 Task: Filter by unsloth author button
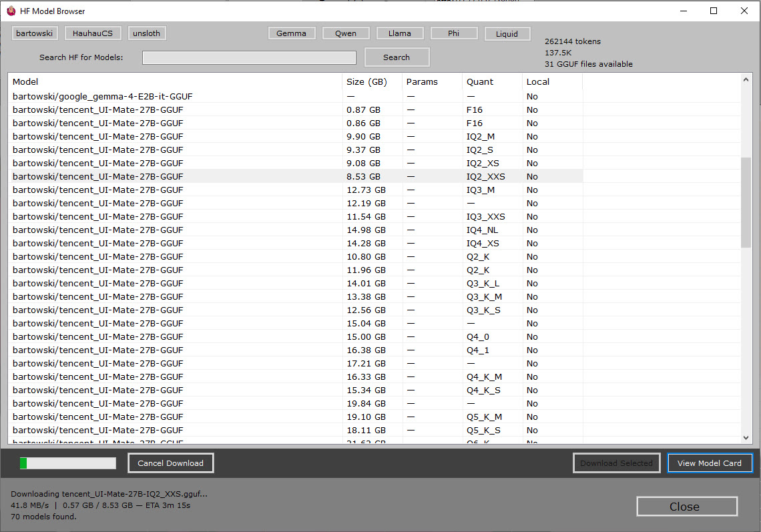pos(147,33)
